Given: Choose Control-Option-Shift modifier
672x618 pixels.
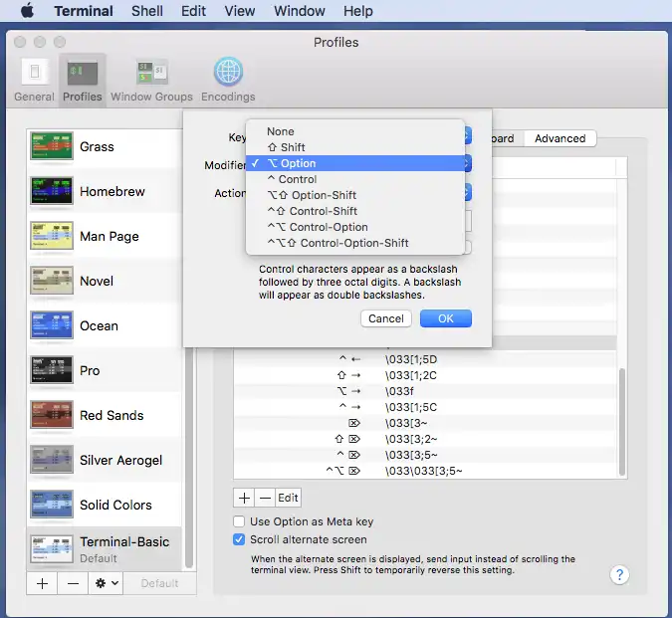Looking at the screenshot, I should (355, 243).
